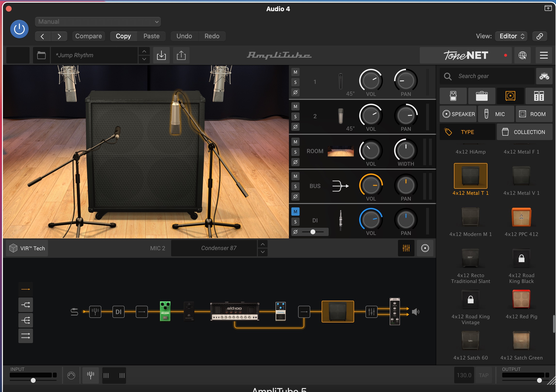Click the room image thumbnail
Screen dimensions: 556x392
coord(341,151)
